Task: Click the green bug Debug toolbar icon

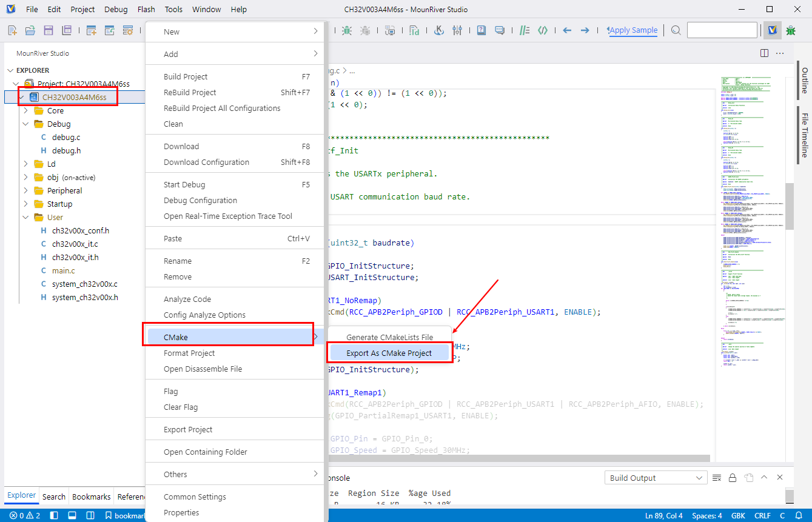Action: coord(346,30)
